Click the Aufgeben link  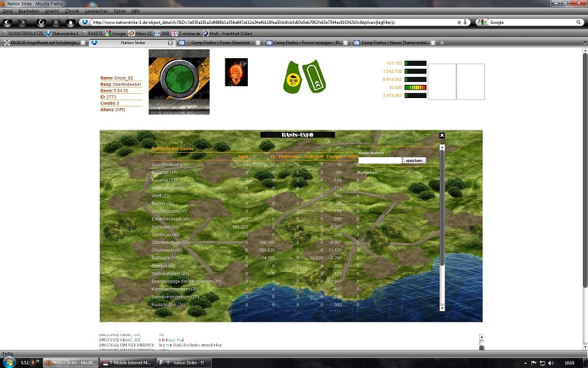point(367,172)
